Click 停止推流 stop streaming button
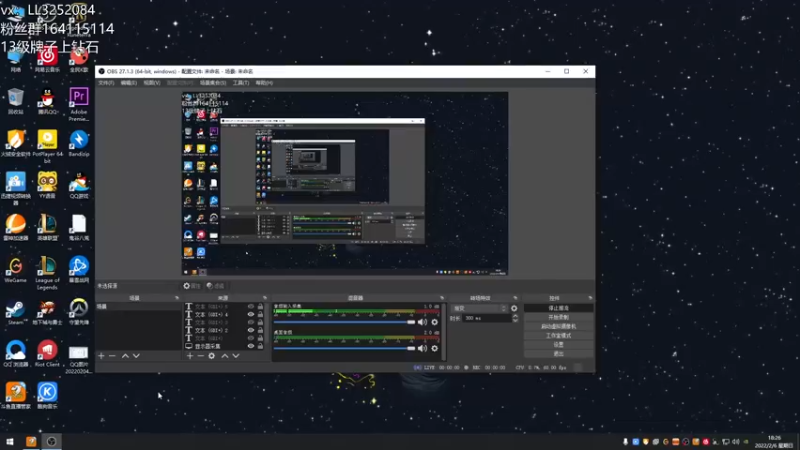 coord(558,308)
